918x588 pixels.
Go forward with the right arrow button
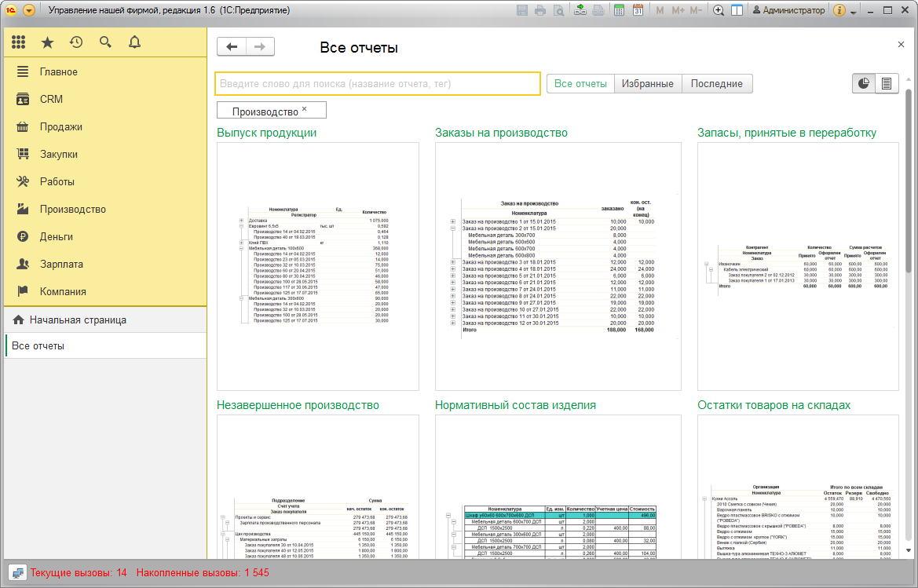(260, 47)
